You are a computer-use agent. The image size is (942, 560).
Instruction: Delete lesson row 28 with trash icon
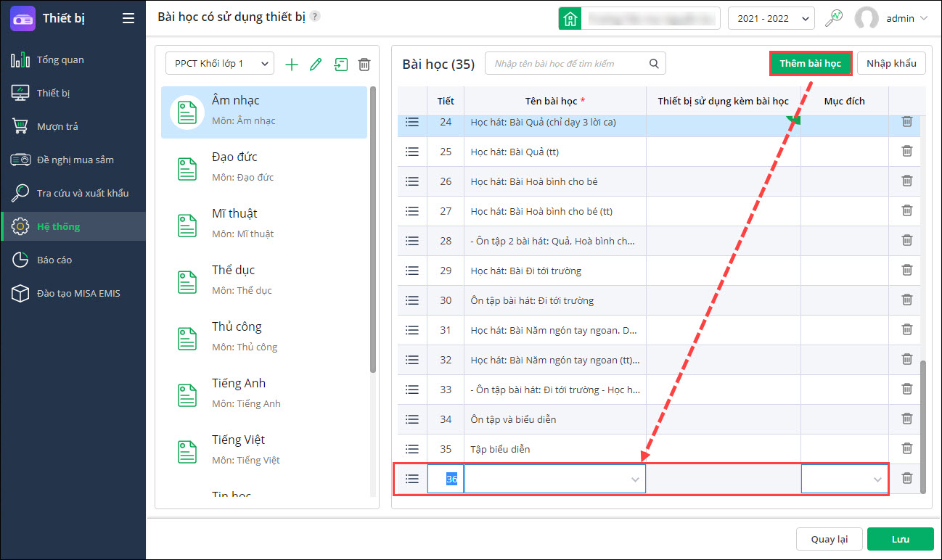point(906,240)
